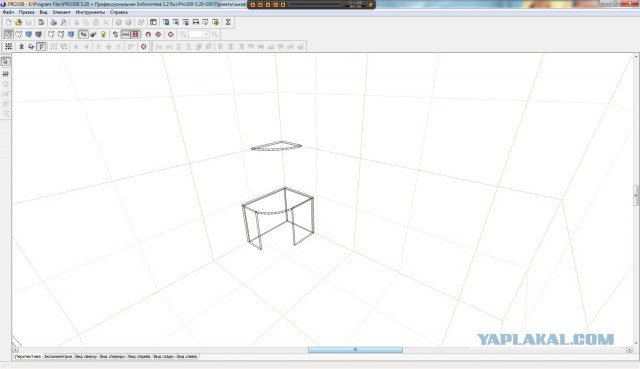Click the select-all dotted grid icon
640x369 pixels.
9,47
